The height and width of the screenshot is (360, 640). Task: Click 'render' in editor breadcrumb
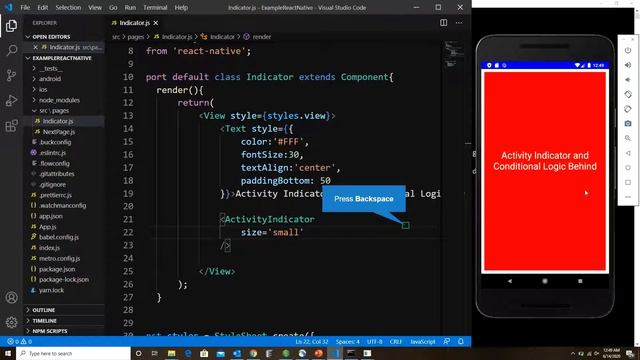[x=261, y=37]
